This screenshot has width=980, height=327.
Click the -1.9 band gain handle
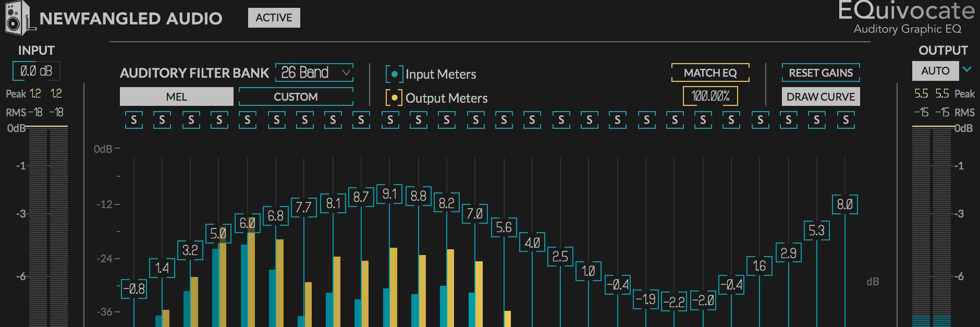(x=646, y=299)
